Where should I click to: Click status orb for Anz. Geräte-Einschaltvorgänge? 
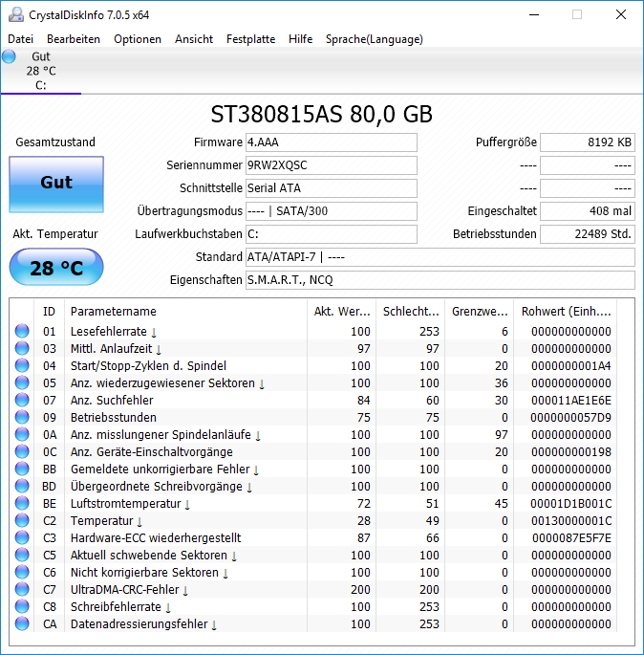(22, 451)
